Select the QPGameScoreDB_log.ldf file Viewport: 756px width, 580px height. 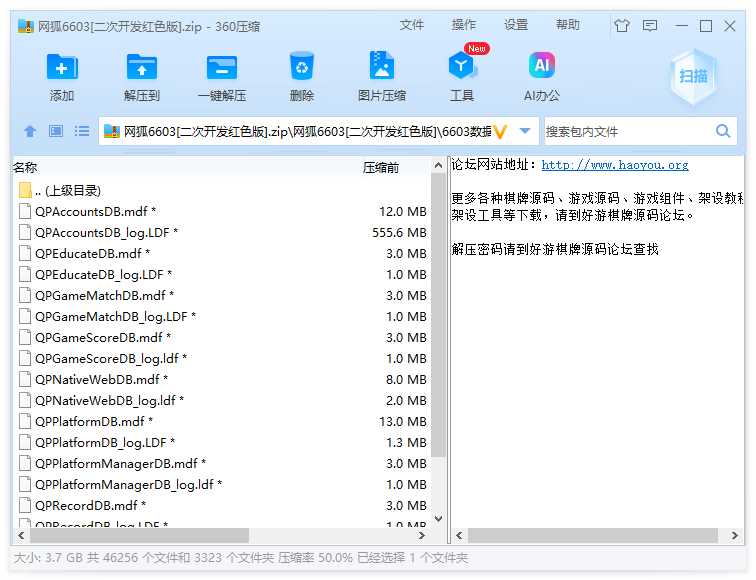[x=222, y=358]
